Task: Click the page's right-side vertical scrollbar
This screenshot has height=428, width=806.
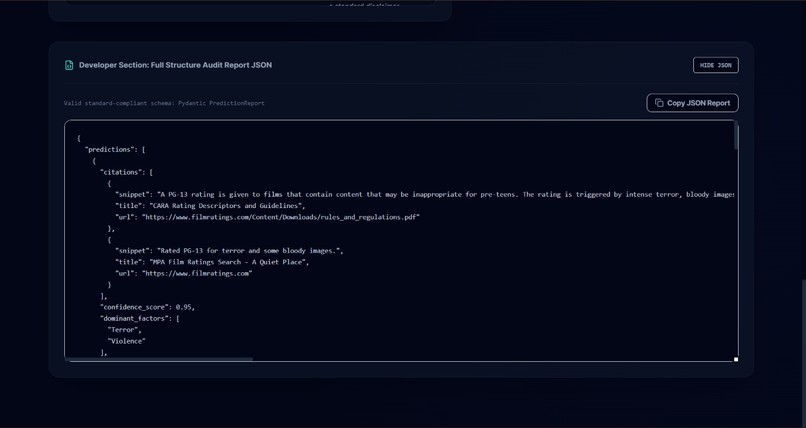Action: pos(803,352)
